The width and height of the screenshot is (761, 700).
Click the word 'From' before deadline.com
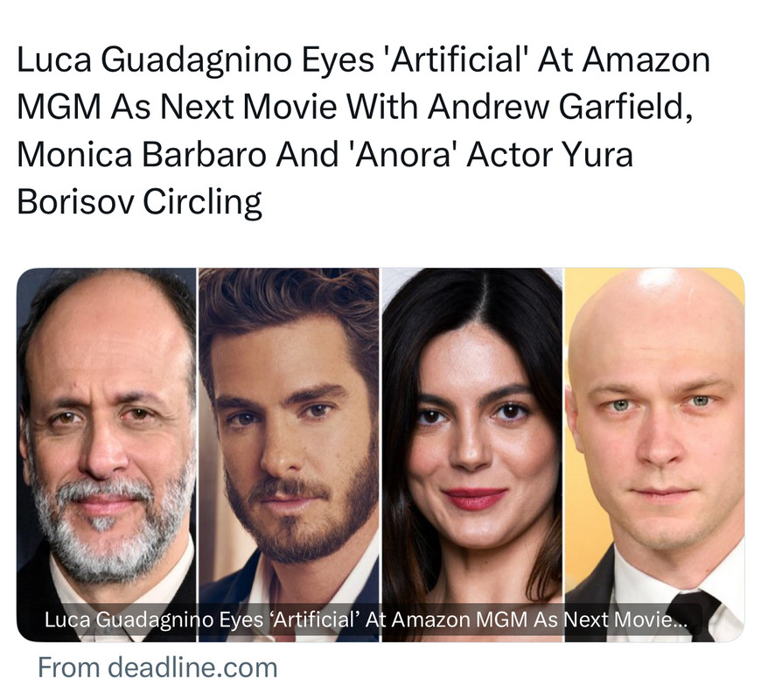point(69,668)
